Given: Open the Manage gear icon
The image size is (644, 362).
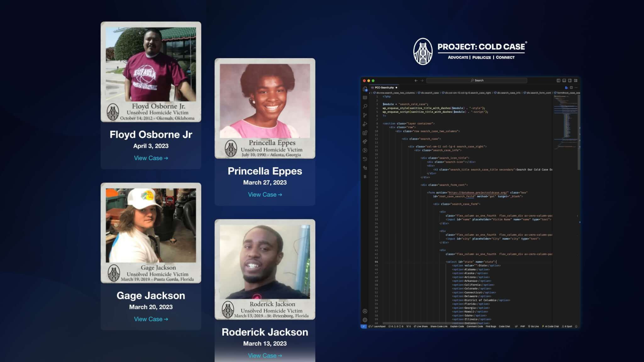Looking at the screenshot, I should [x=365, y=320].
